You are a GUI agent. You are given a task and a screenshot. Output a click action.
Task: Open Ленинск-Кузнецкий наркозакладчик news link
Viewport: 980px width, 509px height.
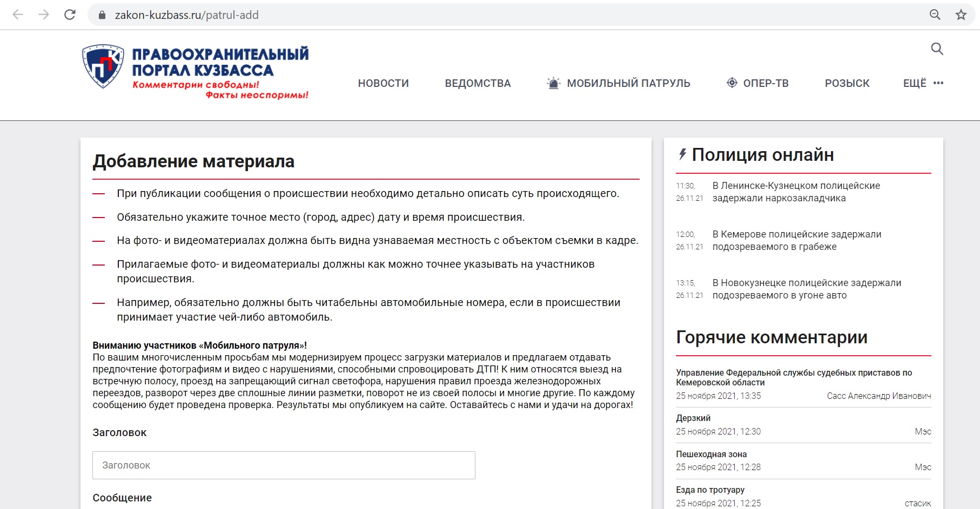tap(796, 192)
